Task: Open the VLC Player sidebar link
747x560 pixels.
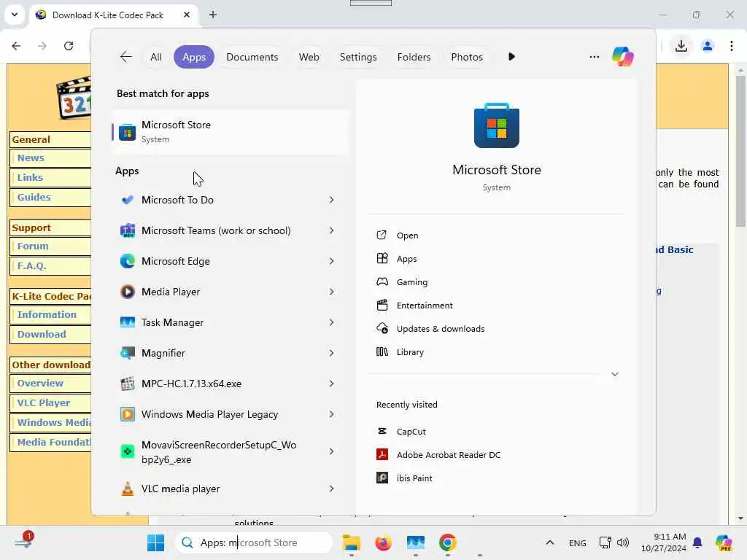Action: coord(43,402)
